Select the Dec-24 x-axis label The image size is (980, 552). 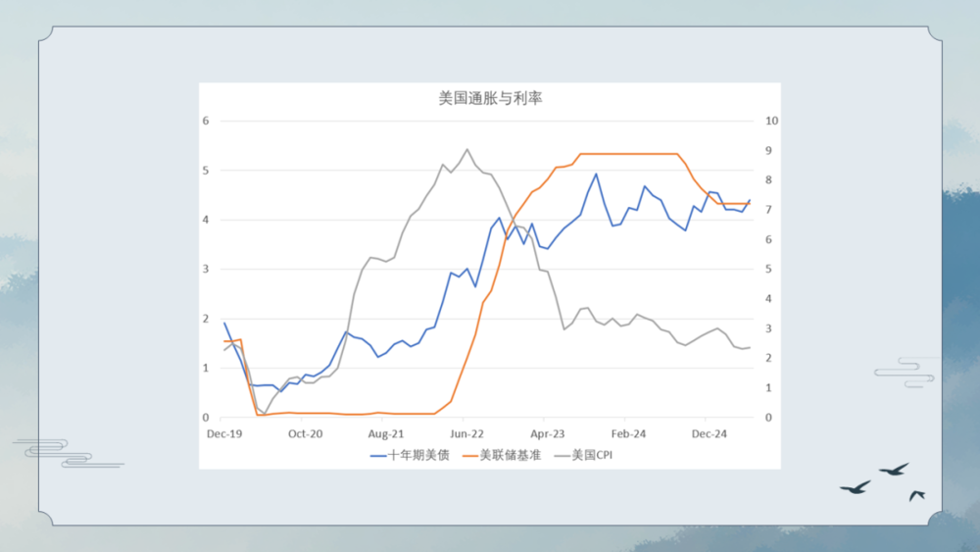click(709, 432)
